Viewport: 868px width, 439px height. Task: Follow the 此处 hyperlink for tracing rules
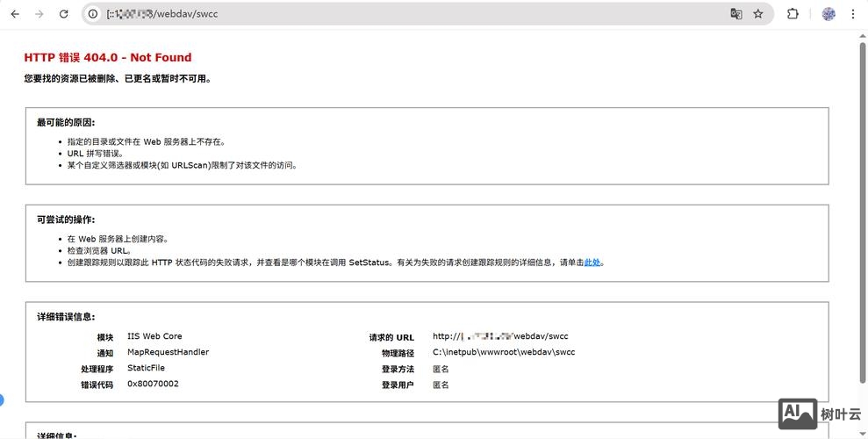coord(592,263)
